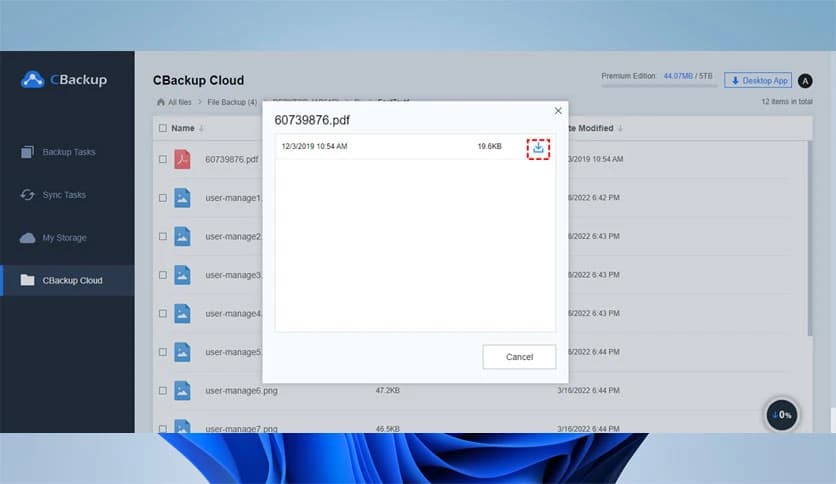Click the PDF icon of 60739876.pdf

pyautogui.click(x=182, y=159)
